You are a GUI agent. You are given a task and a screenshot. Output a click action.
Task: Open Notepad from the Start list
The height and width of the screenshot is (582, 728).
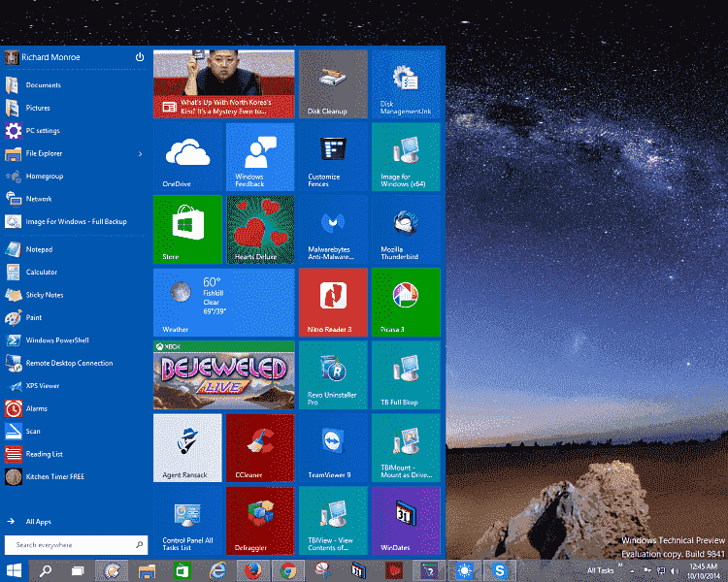tap(75, 249)
